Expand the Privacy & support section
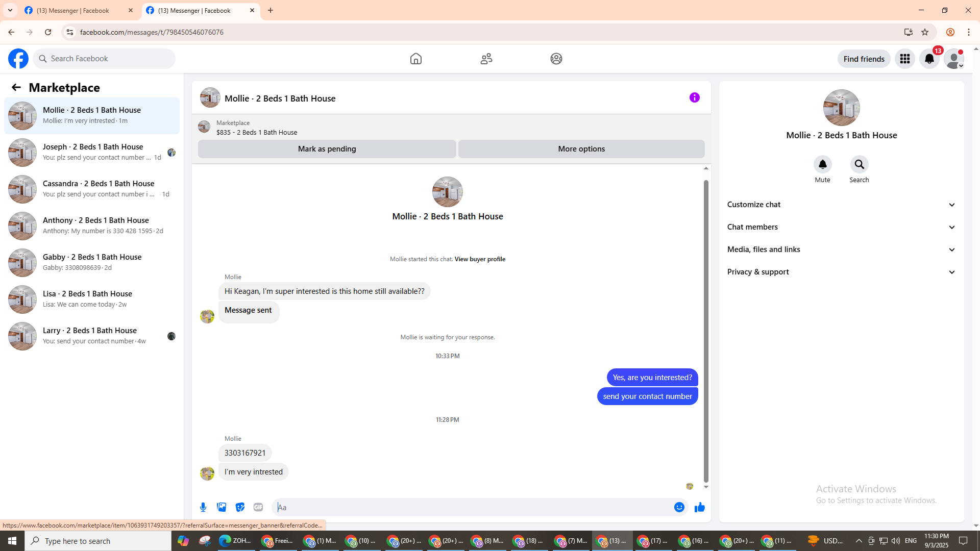This screenshot has height=551, width=980. [x=842, y=272]
